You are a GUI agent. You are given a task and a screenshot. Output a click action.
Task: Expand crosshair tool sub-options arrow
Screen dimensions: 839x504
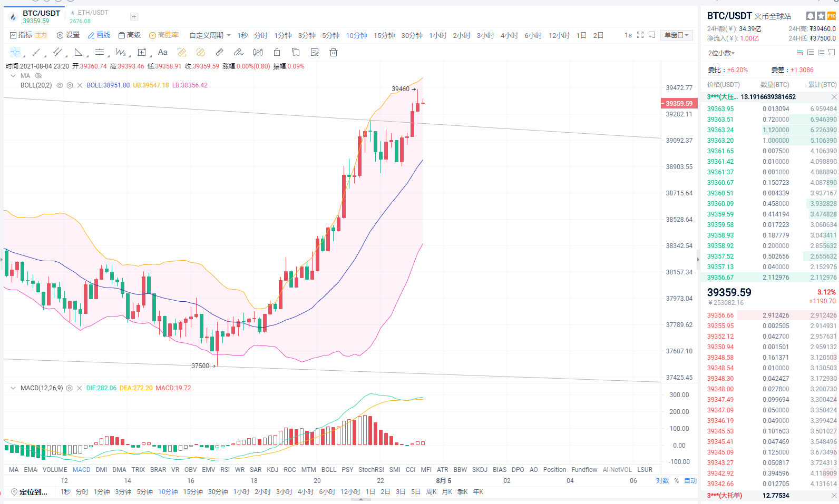click(x=24, y=55)
